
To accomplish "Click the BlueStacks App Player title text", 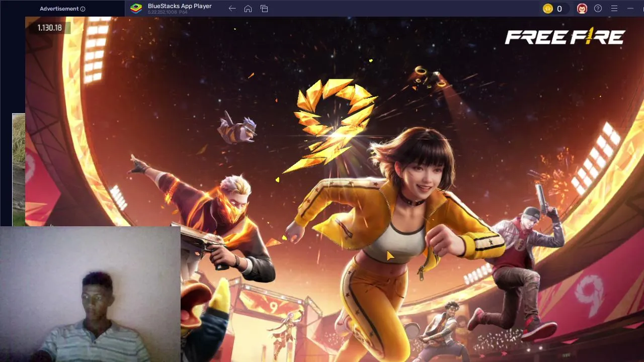I will pos(180,6).
